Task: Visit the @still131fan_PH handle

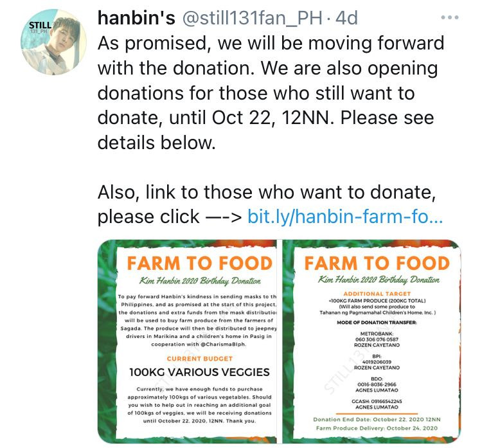Action: pyautogui.click(x=253, y=18)
